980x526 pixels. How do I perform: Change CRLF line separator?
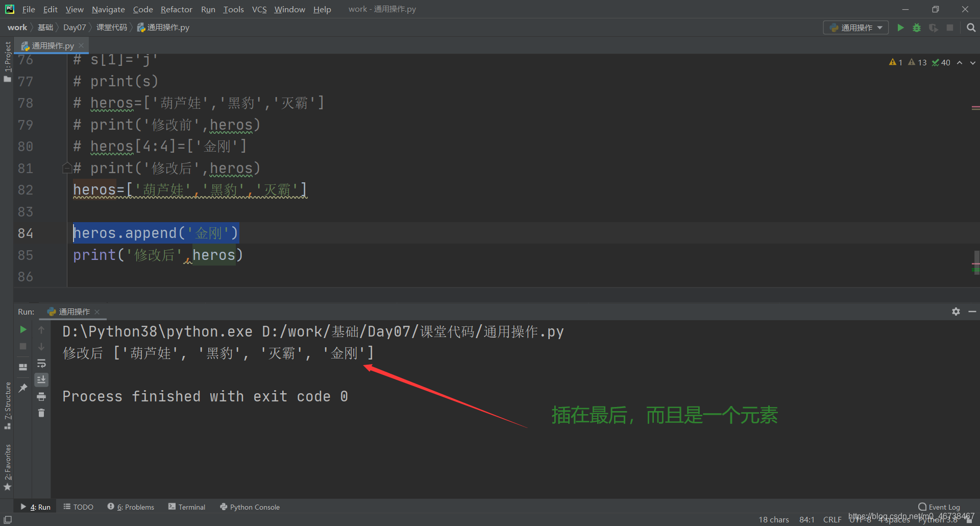(832, 519)
